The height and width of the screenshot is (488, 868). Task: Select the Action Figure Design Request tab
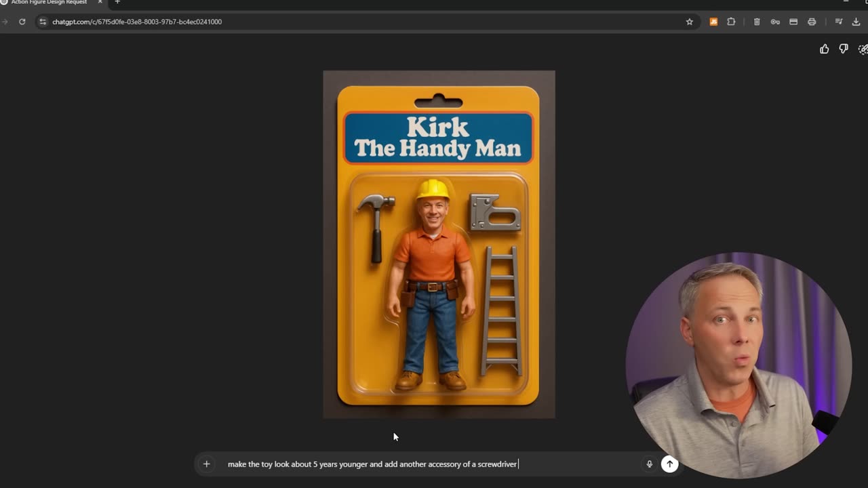coord(49,2)
